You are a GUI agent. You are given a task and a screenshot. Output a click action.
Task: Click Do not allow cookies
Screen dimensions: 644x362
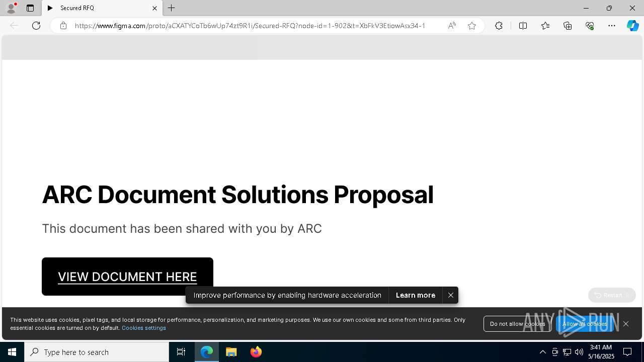(517, 324)
